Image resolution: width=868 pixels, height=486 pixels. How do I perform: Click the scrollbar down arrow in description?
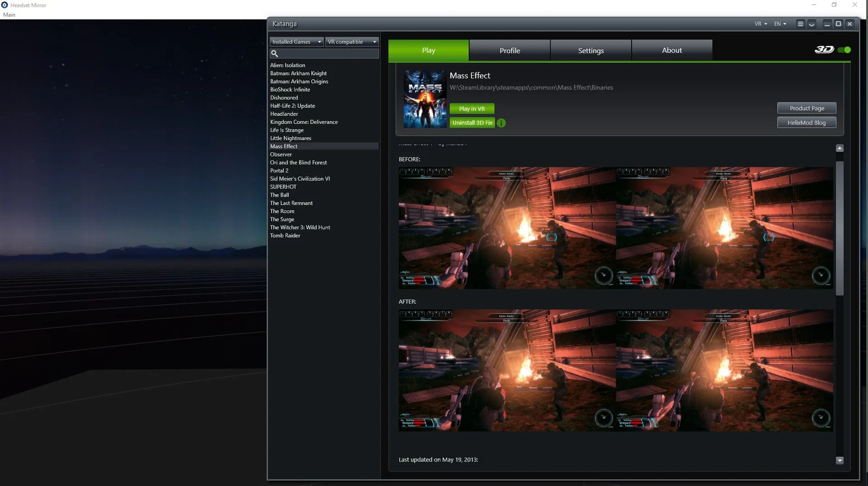(x=840, y=461)
